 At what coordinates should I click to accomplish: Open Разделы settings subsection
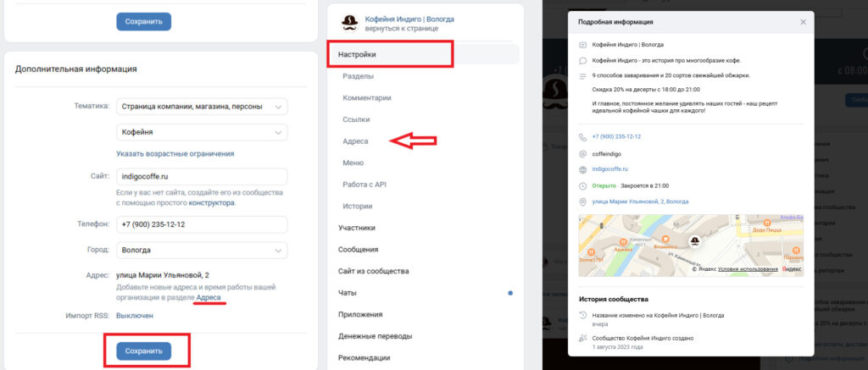(358, 75)
